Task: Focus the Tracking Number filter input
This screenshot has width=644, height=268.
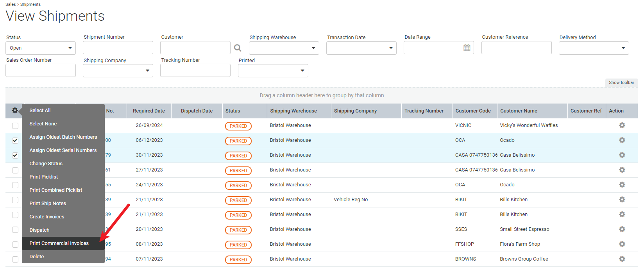Action: pos(195,70)
